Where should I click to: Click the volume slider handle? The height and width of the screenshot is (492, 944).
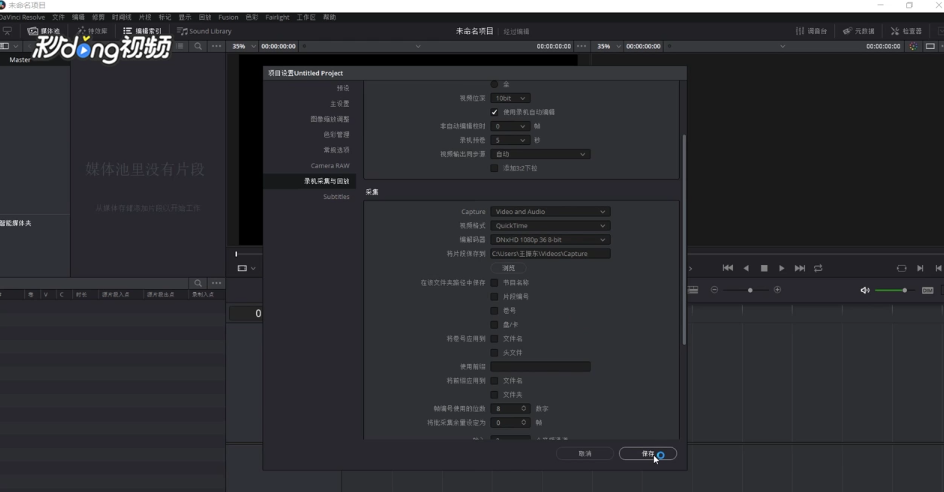tap(904, 290)
